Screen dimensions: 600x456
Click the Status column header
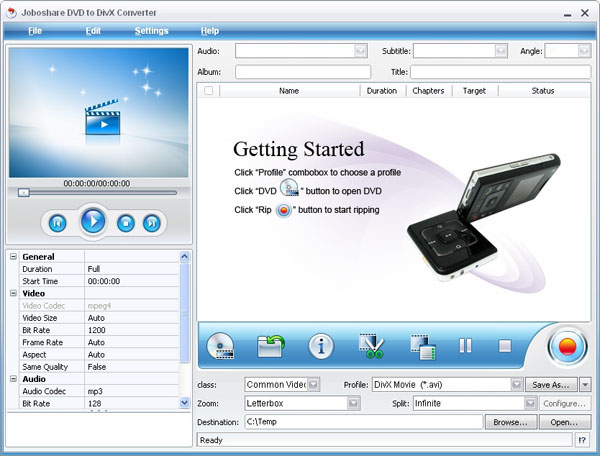coord(543,91)
